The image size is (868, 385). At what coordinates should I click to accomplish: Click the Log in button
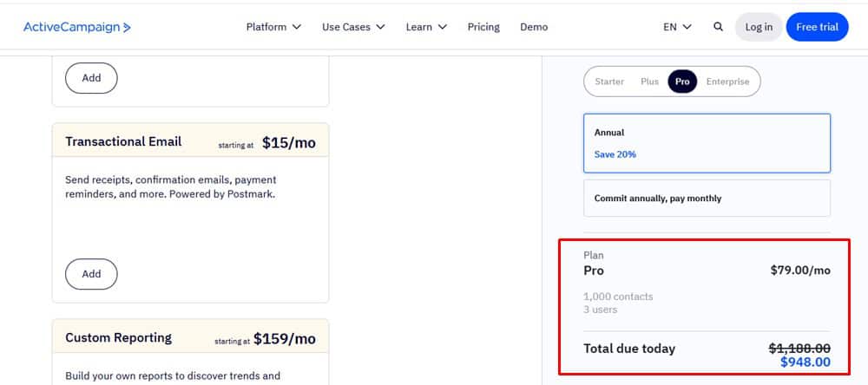coord(759,27)
